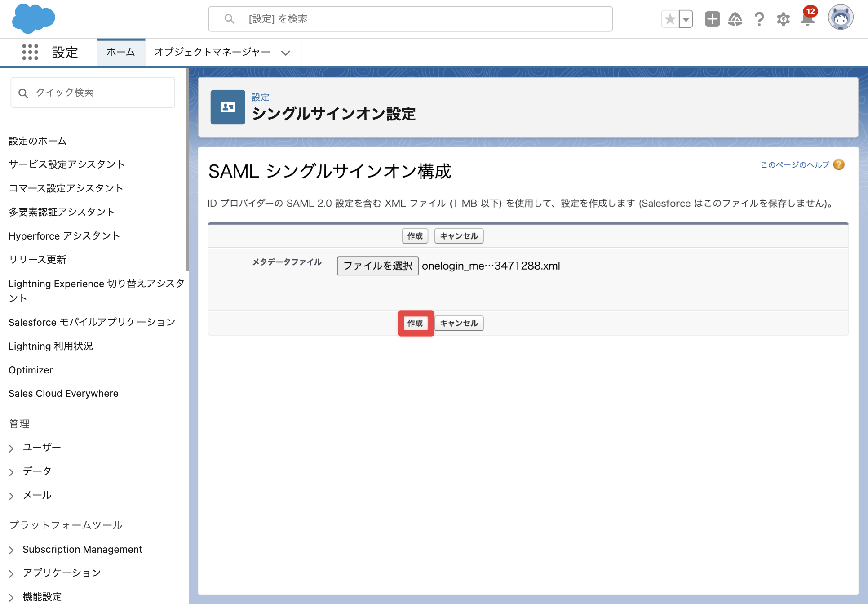Switch to the ホーム tab
The width and height of the screenshot is (868, 604).
click(121, 52)
